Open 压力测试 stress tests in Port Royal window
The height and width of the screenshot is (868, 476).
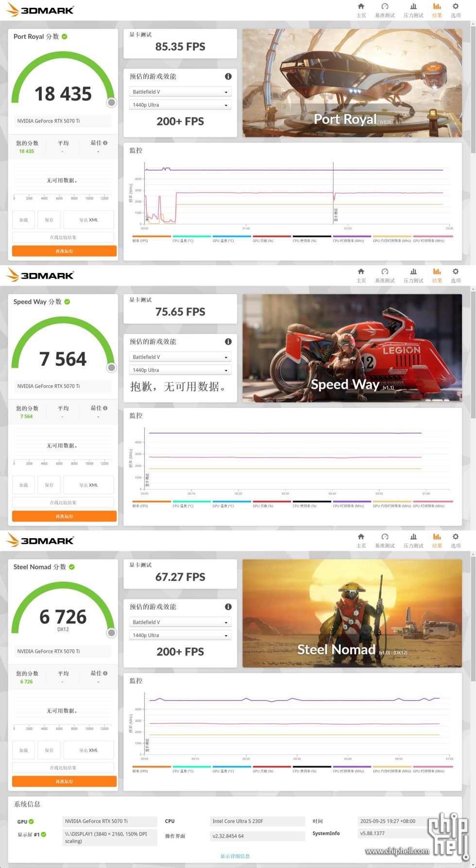(x=413, y=10)
